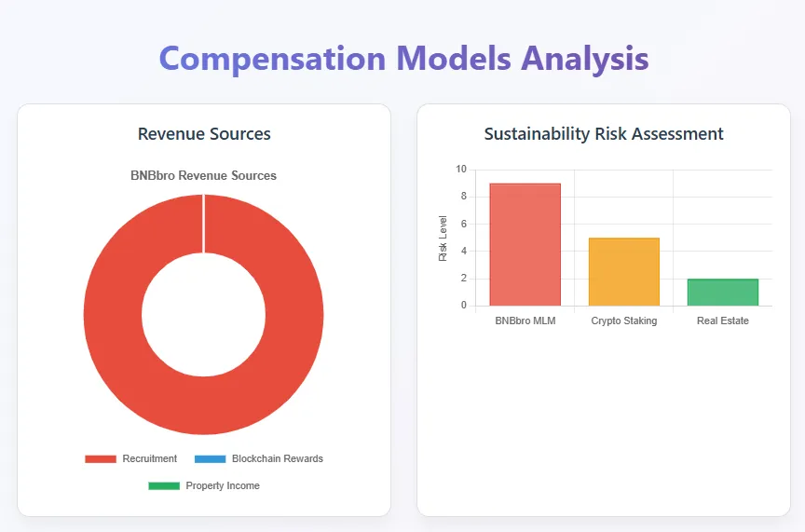Image resolution: width=805 pixels, height=532 pixels.
Task: Click the white center of the donut chart
Action: 203,315
